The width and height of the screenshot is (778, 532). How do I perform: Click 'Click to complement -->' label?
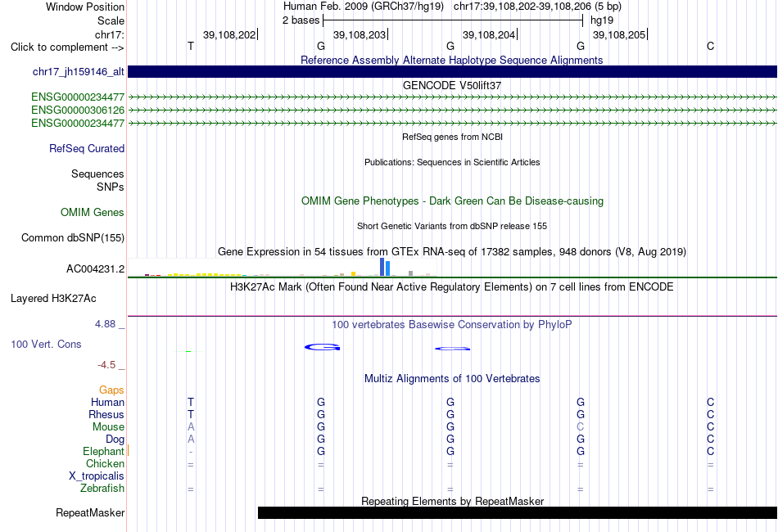point(67,47)
